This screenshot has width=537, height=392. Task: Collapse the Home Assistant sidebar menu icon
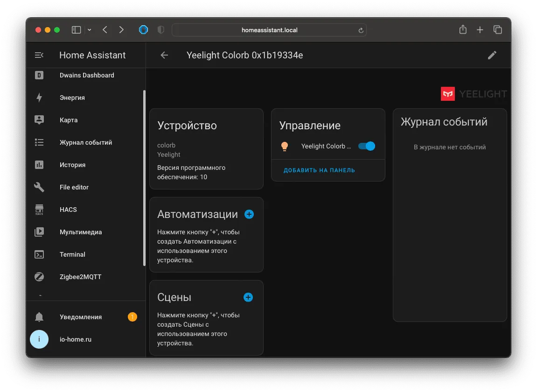(x=39, y=55)
